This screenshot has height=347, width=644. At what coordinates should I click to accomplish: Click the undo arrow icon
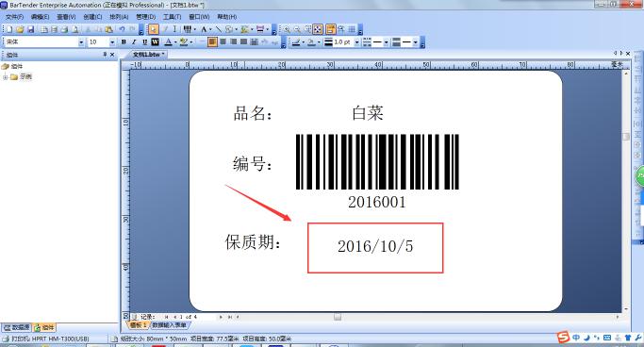coord(122,29)
